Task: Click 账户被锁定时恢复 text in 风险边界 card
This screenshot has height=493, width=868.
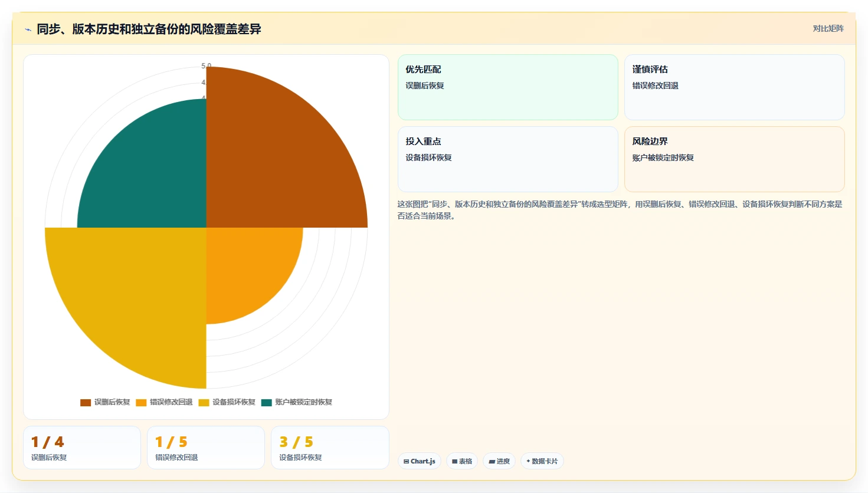Action: 663,157
